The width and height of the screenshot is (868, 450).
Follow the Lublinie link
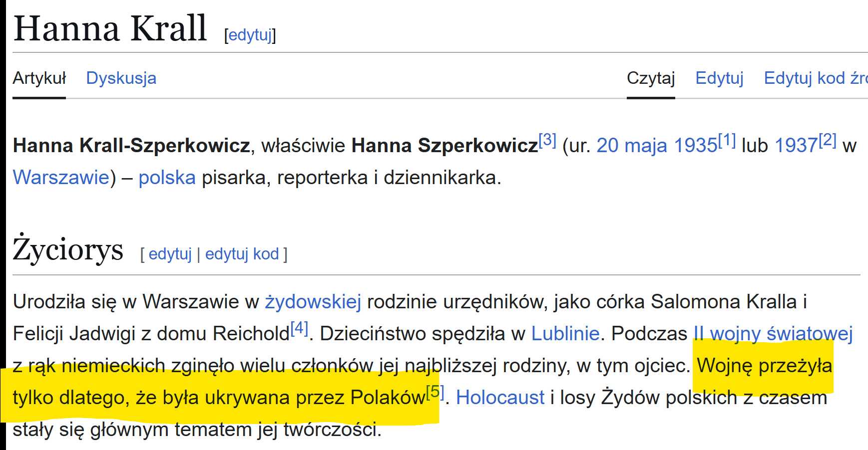565,334
